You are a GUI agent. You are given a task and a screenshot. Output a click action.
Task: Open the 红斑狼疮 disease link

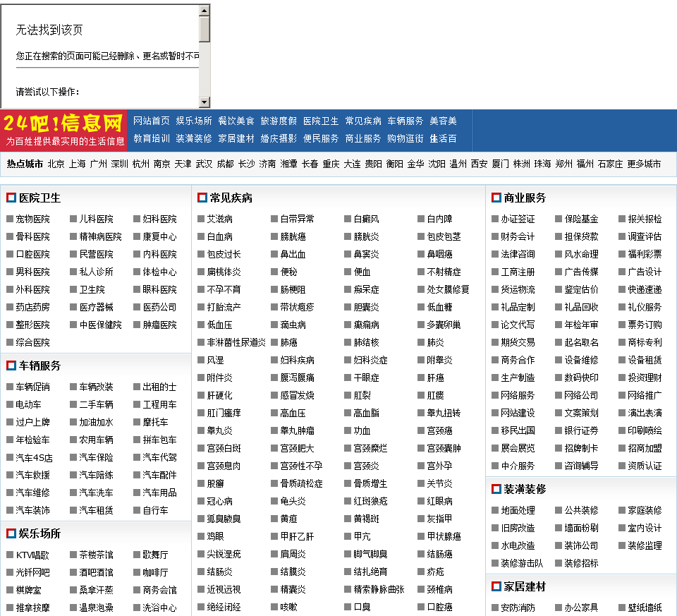click(x=370, y=502)
